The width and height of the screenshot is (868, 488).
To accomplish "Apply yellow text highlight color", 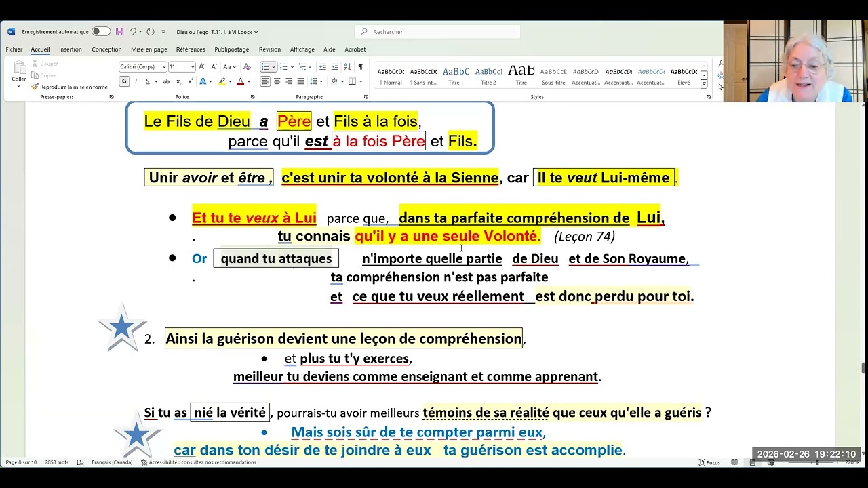I will (x=221, y=81).
